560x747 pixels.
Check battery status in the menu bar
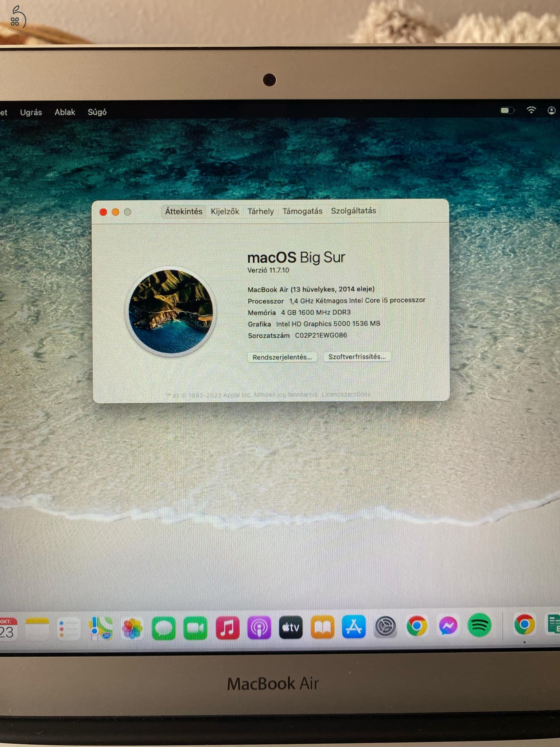(507, 110)
